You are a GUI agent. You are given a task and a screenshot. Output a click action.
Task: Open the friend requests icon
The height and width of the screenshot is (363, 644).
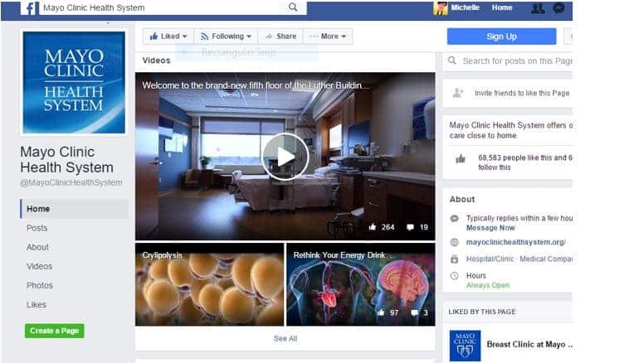pyautogui.click(x=538, y=8)
